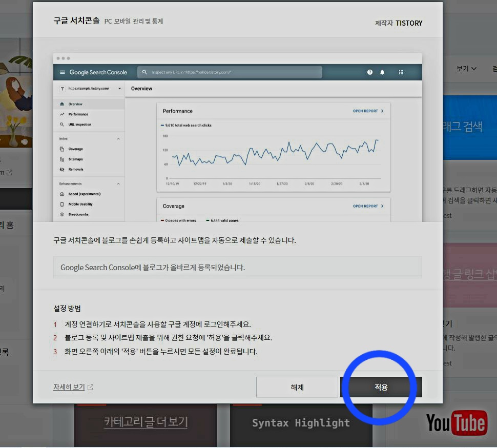Click the Inspect any URL search field
The width and height of the screenshot is (497, 448).
[x=229, y=72]
